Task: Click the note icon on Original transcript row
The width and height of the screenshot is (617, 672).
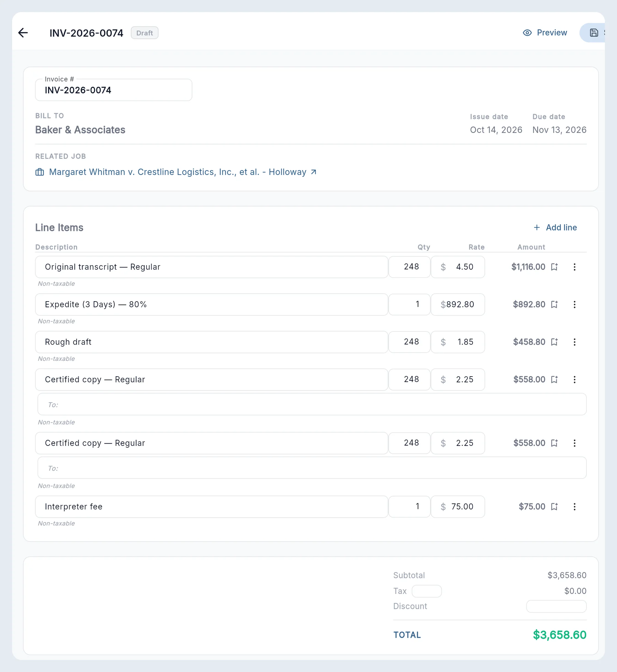Action: pyautogui.click(x=554, y=267)
